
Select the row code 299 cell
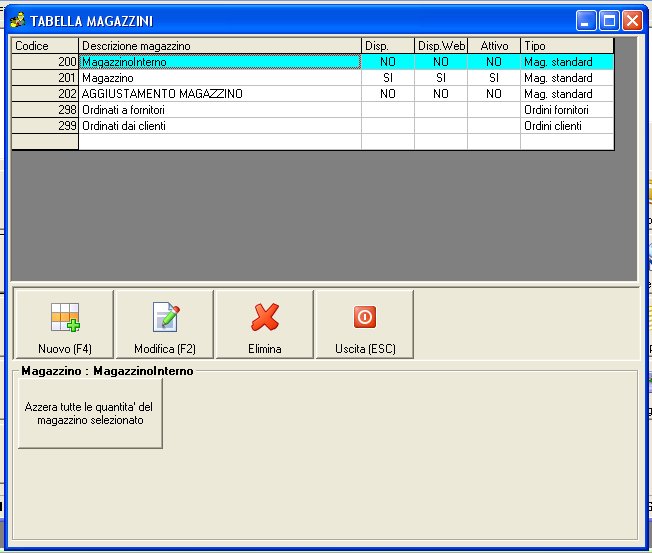click(45, 126)
